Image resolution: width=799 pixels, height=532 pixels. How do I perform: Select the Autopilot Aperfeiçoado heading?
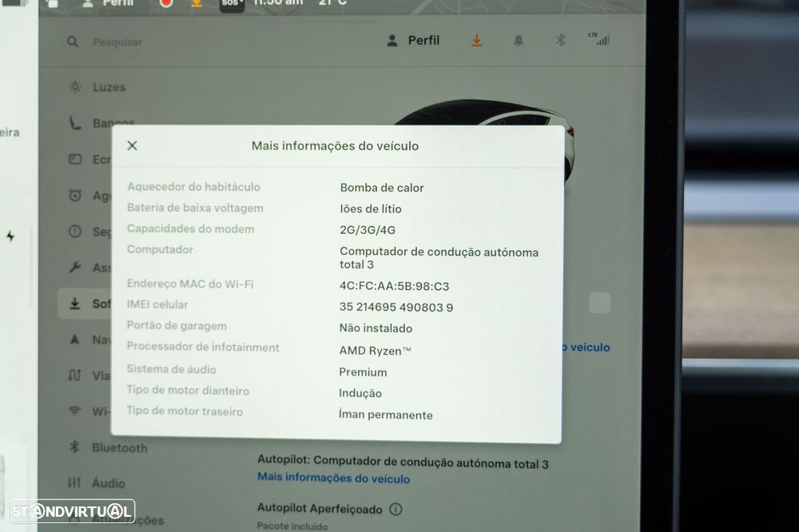[x=320, y=509]
